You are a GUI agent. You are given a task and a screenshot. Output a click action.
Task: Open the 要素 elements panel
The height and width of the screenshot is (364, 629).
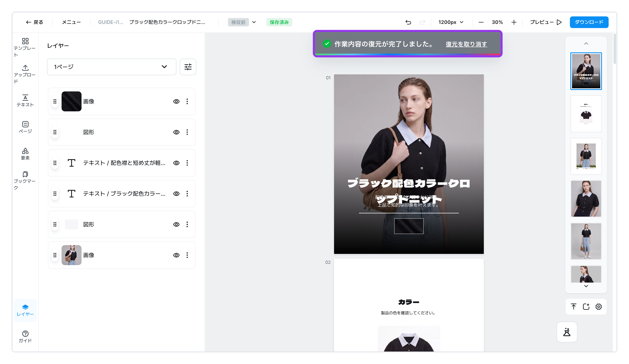(x=25, y=154)
